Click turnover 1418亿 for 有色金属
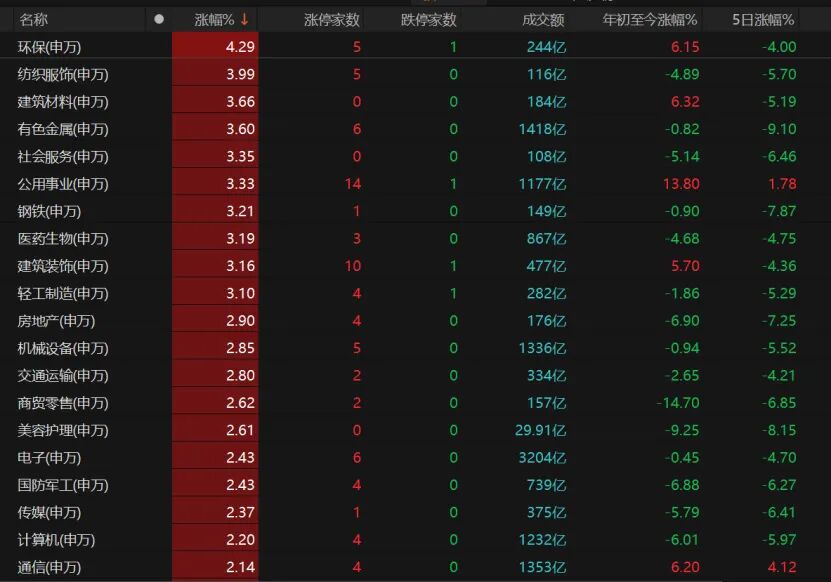The height and width of the screenshot is (582, 831). point(542,129)
